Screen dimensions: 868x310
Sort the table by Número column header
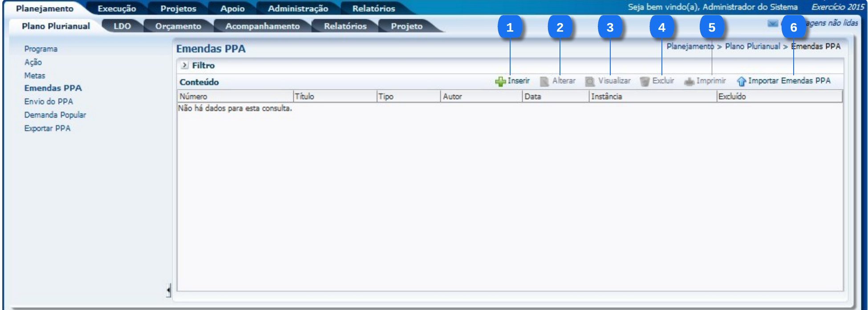click(x=193, y=96)
